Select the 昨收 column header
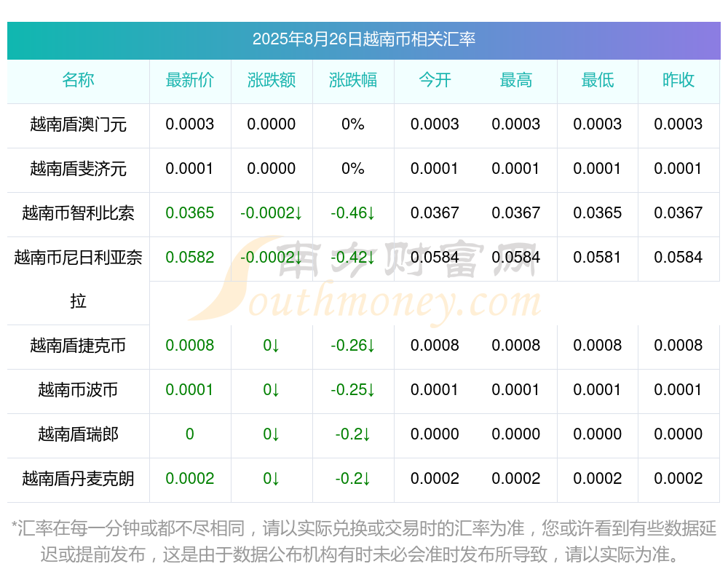The width and height of the screenshot is (728, 577). pyautogui.click(x=678, y=80)
